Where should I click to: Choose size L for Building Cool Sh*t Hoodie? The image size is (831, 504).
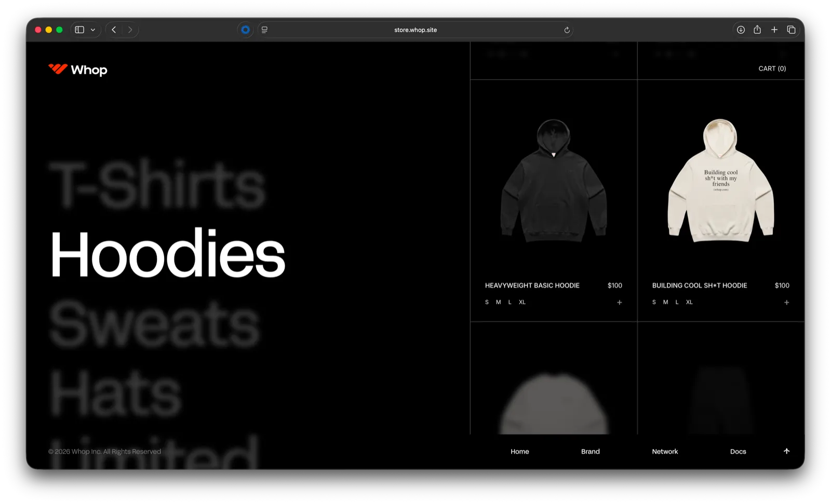click(x=677, y=302)
